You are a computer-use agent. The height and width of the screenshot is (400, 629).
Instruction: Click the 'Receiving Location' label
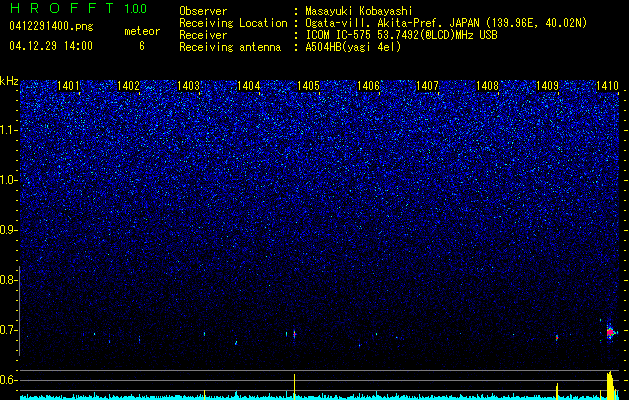click(233, 23)
